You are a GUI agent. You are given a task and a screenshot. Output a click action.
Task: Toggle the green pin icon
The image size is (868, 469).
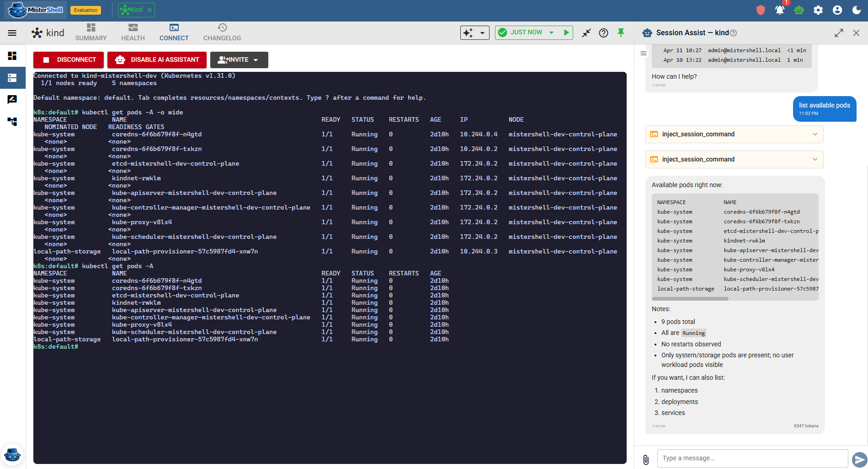point(621,32)
